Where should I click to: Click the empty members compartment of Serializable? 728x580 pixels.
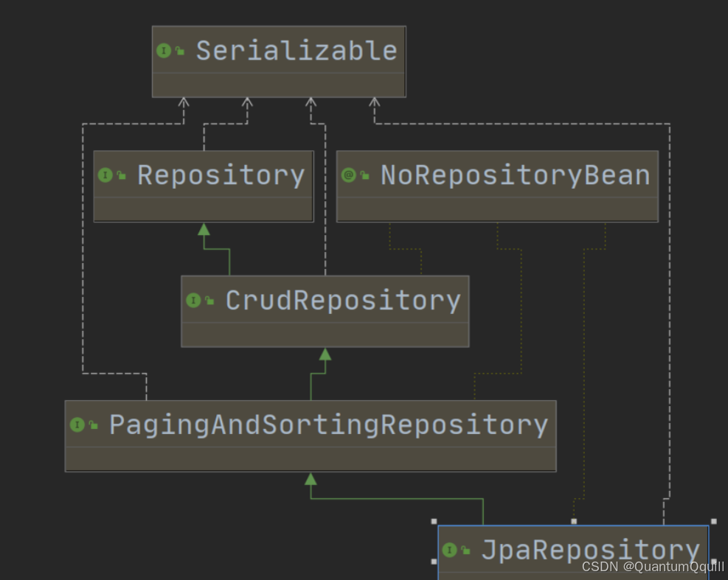click(x=279, y=85)
